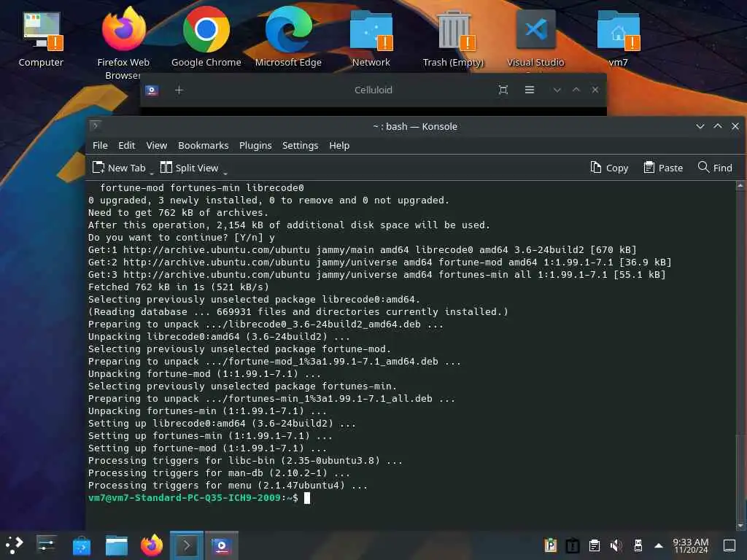Image resolution: width=747 pixels, height=560 pixels.
Task: Switch to Celluloid task on taskbar
Action: pyautogui.click(x=222, y=545)
